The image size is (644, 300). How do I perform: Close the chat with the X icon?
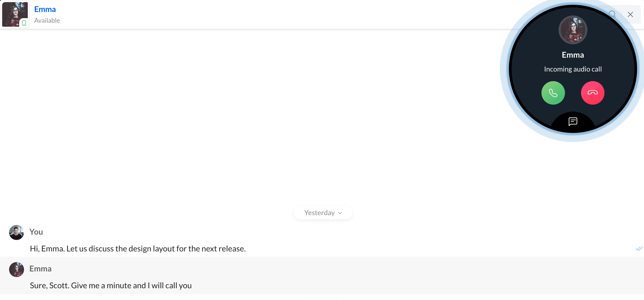click(x=630, y=14)
